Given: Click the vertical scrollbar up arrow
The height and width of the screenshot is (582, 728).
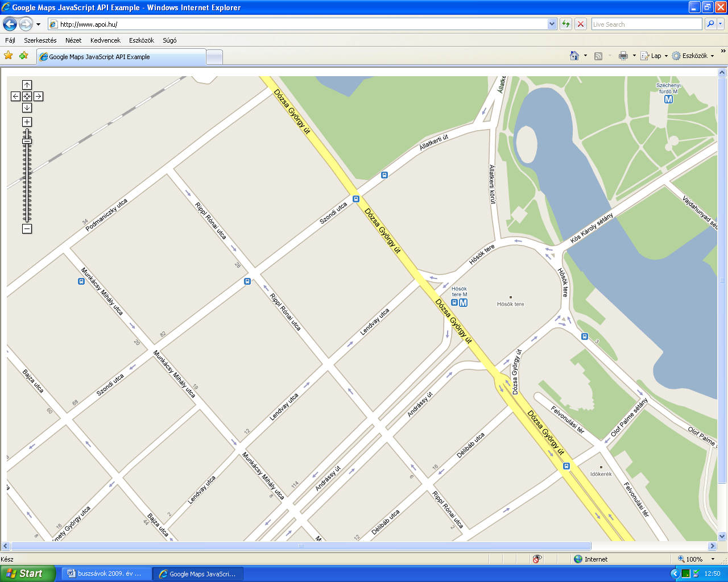Looking at the screenshot, I should (722, 72).
